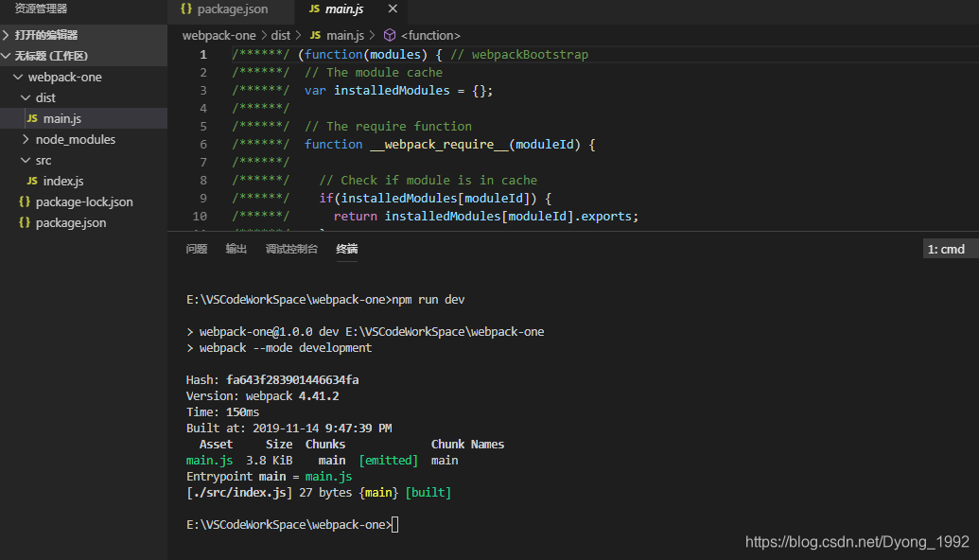Click dist in the breadcrumb
This screenshot has height=560, width=979.
tap(280, 35)
